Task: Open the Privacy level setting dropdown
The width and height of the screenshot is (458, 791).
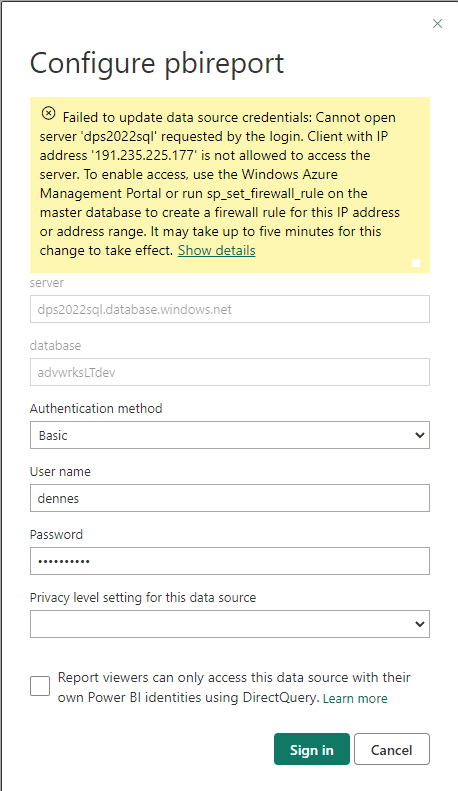Action: (230, 624)
